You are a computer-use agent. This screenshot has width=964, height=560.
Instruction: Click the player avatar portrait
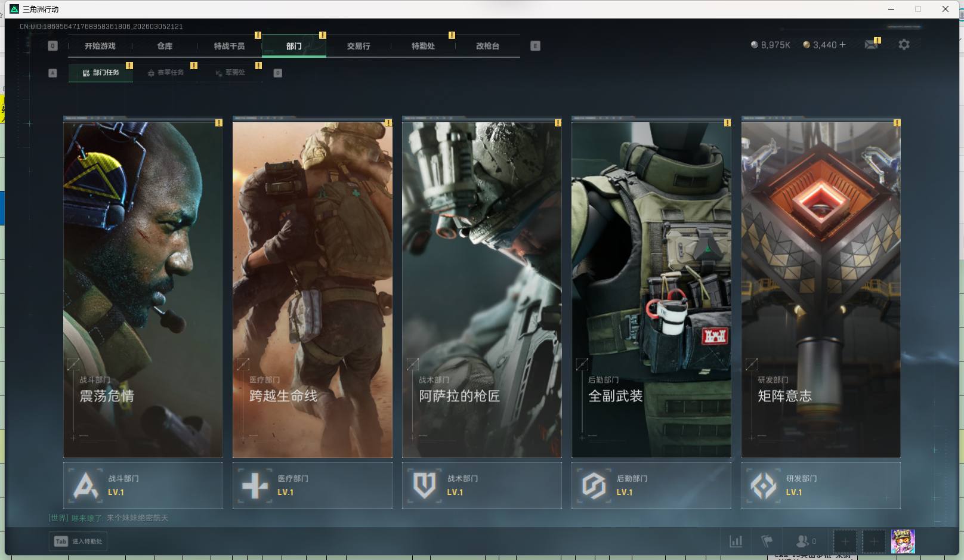(x=903, y=542)
